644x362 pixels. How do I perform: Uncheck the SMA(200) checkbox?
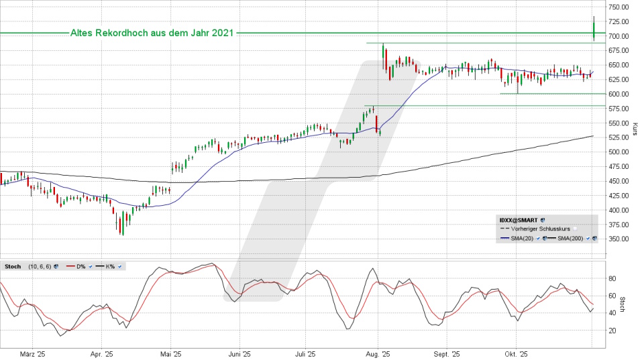click(588, 239)
